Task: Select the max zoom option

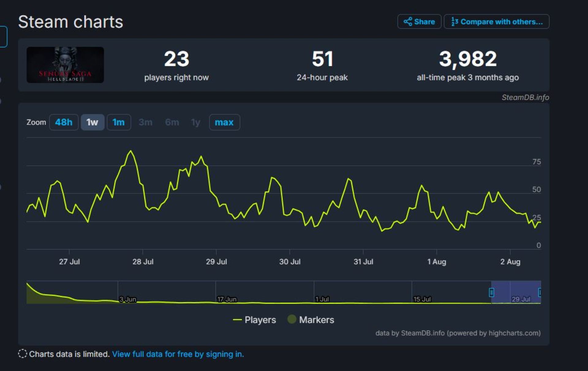Action: coord(224,122)
